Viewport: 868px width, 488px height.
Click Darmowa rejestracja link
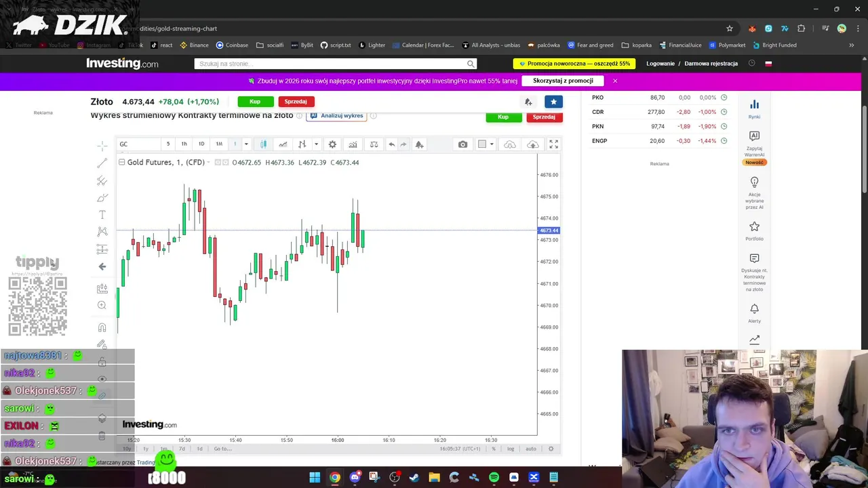click(x=711, y=64)
